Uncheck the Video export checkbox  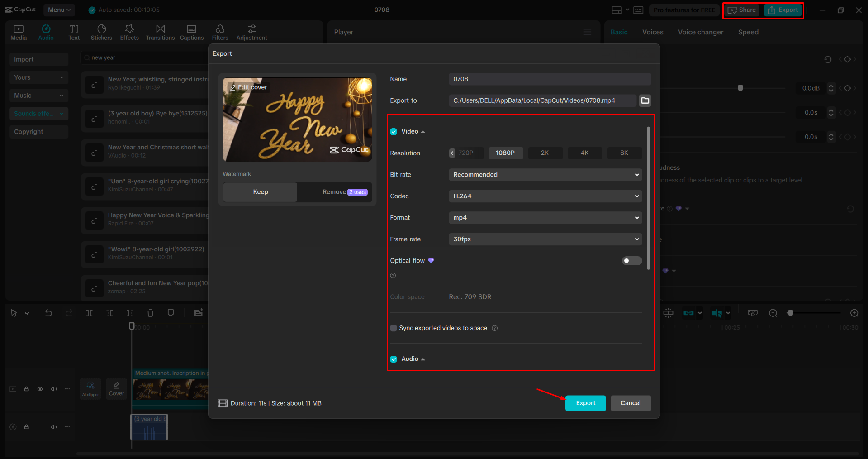click(x=394, y=132)
